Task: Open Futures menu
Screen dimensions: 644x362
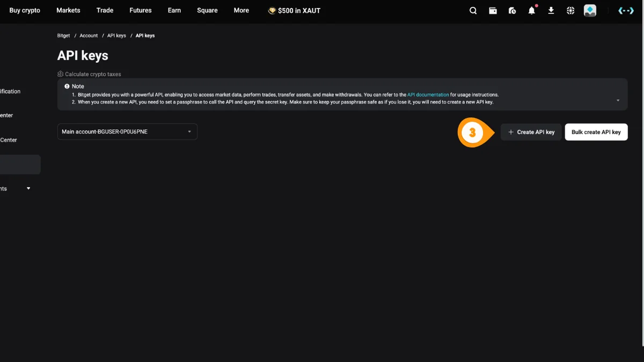Action: [141, 11]
